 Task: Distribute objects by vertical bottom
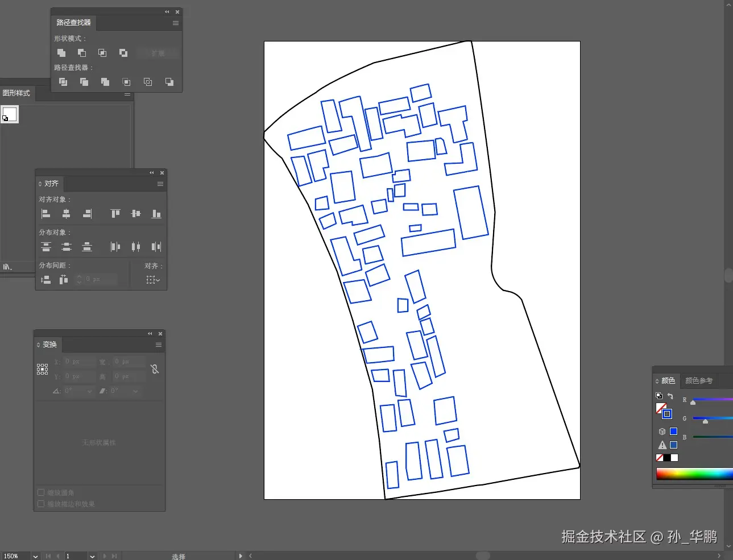(87, 247)
